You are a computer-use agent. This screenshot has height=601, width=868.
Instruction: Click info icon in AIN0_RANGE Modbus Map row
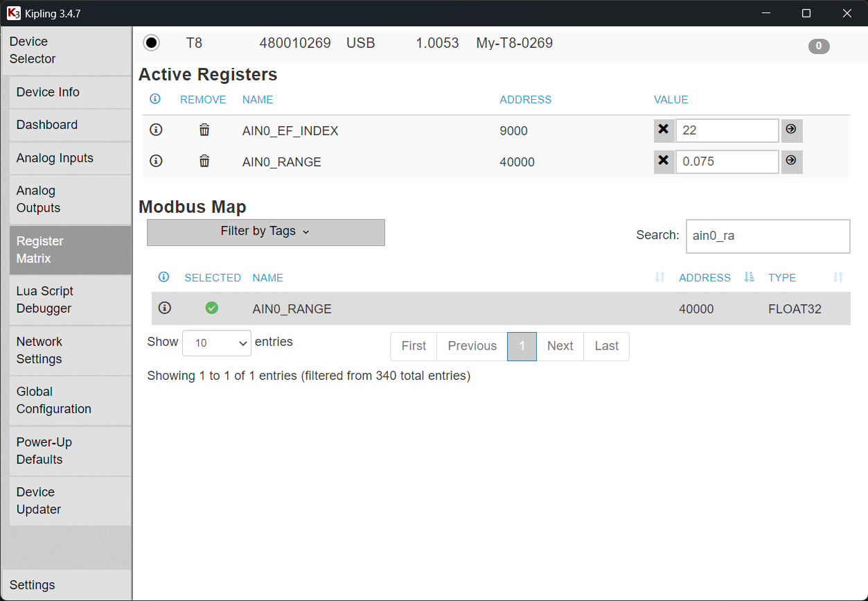(164, 308)
